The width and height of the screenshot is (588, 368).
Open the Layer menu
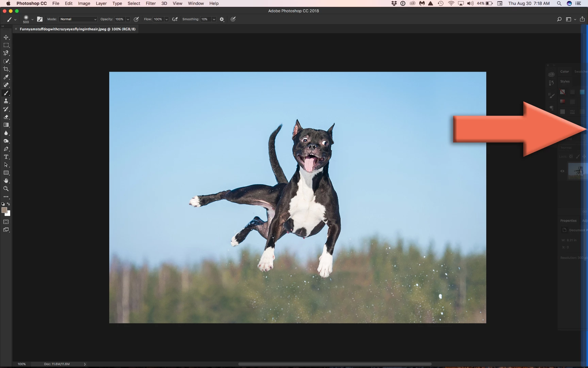(x=101, y=3)
